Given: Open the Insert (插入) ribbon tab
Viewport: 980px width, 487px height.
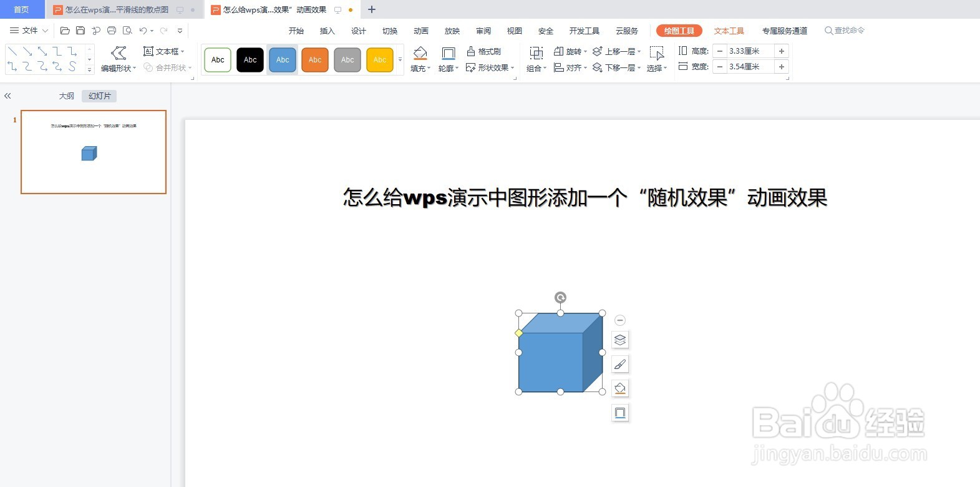Looking at the screenshot, I should click(x=327, y=31).
